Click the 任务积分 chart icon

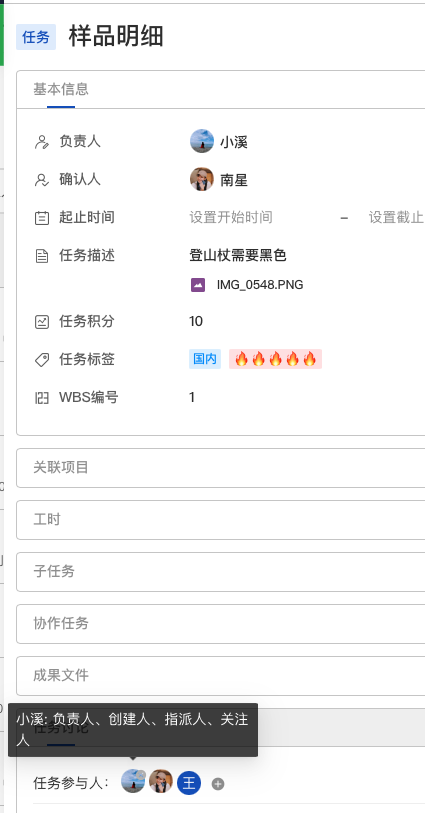(x=41, y=322)
